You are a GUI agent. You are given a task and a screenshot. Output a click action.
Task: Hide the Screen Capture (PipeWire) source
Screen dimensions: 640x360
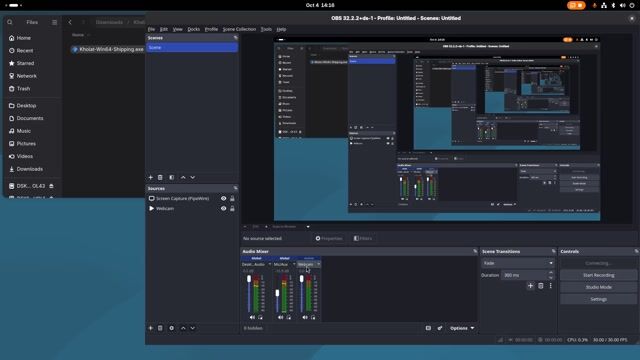click(224, 198)
